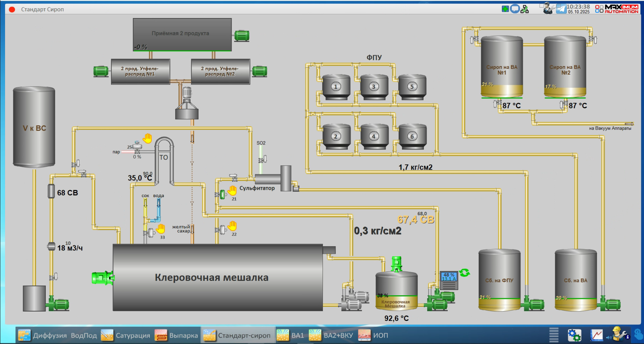Click the blue chat bubble icon
Screen dimensions: 644x344
(x=515, y=9)
